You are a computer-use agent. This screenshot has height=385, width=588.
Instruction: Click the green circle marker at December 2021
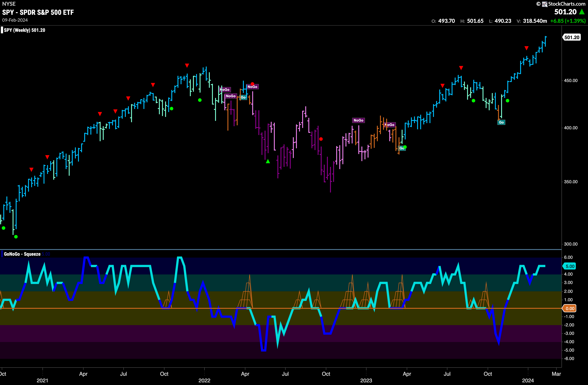[200, 100]
